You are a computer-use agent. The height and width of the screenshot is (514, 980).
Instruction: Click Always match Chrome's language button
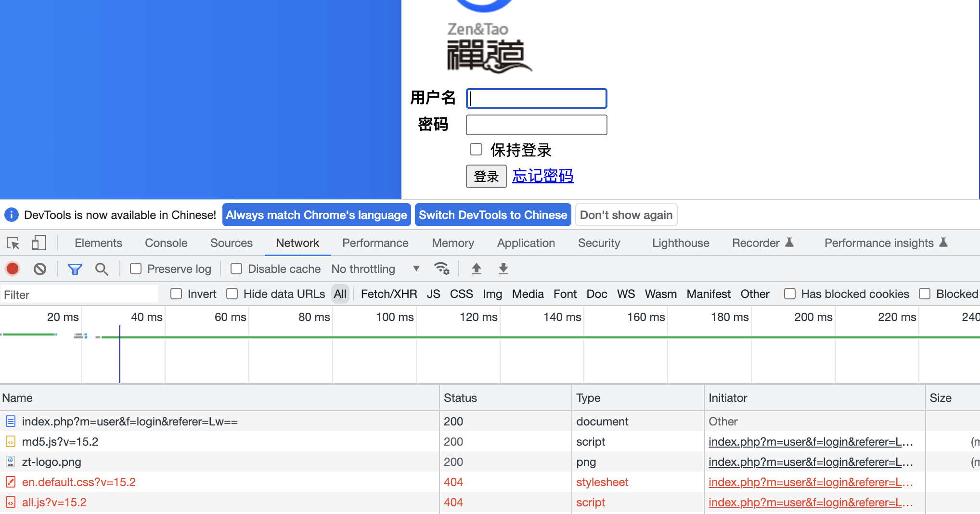[x=316, y=215]
